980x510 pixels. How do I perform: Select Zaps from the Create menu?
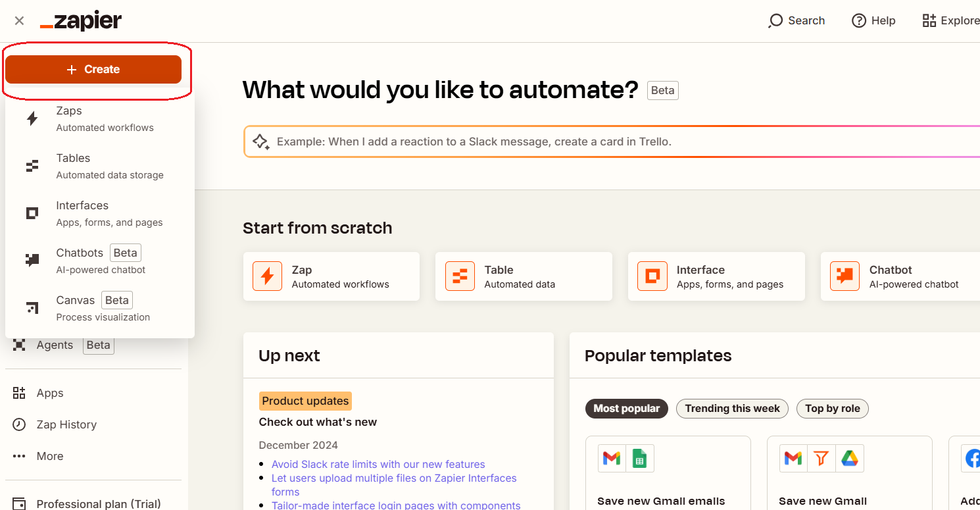coord(100,118)
